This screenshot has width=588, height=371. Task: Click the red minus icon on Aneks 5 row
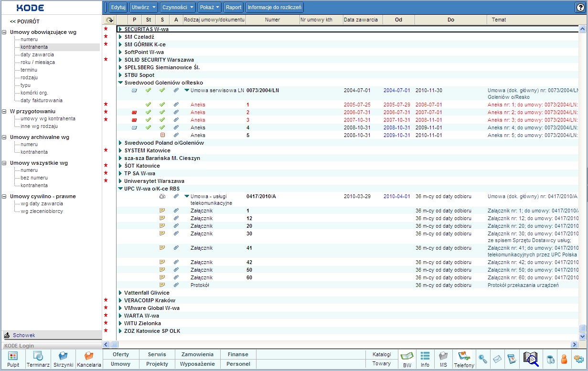pyautogui.click(x=162, y=135)
